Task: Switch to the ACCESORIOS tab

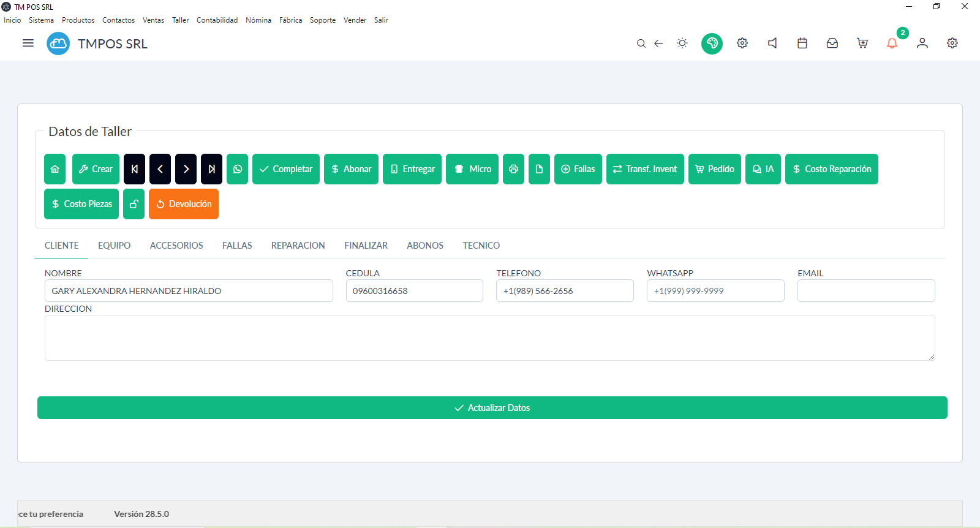Action: [176, 246]
